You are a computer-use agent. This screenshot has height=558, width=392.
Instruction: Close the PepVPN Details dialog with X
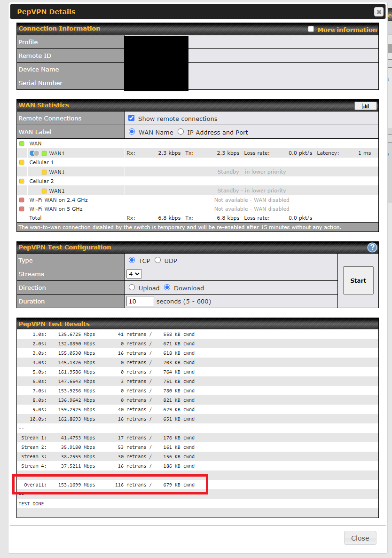[x=378, y=12]
